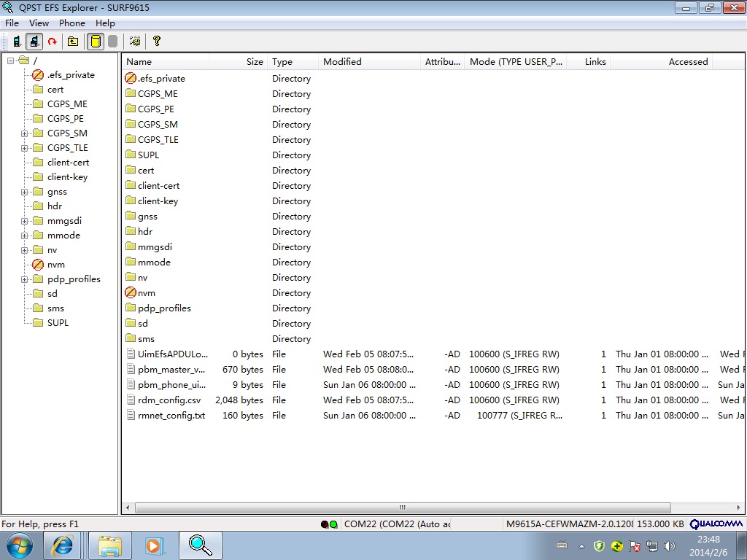Screen dimensions: 747x560
Task: Expand the CGPS_SM tree node
Action: click(x=24, y=134)
